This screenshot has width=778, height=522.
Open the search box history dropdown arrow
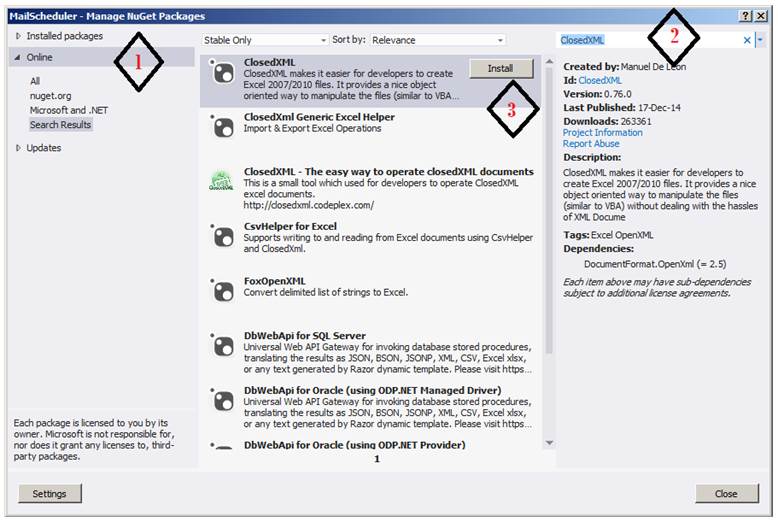click(760, 40)
